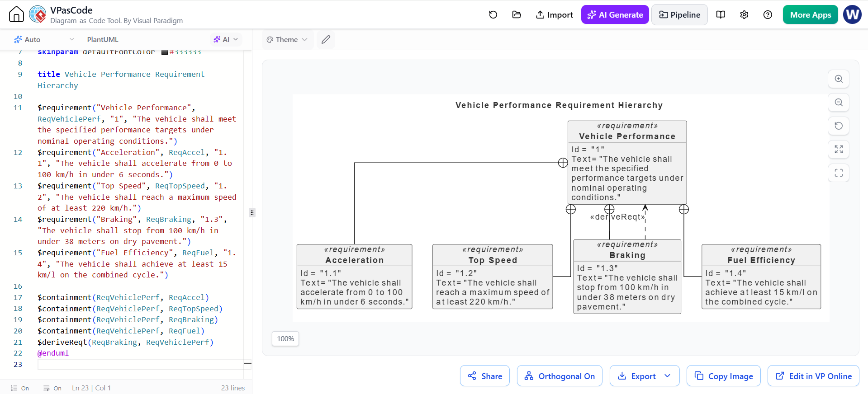The width and height of the screenshot is (868, 394).
Task: Open the settings gear icon
Action: pos(744,14)
